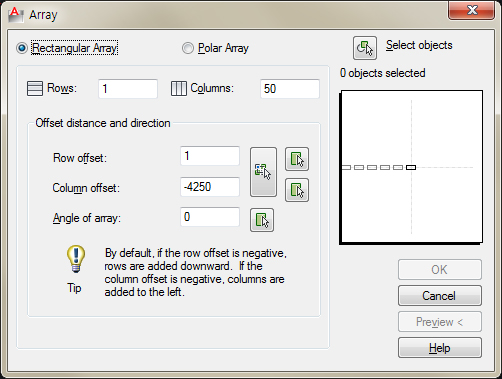
Task: Click the Select objects icon button
Action: 365,48
